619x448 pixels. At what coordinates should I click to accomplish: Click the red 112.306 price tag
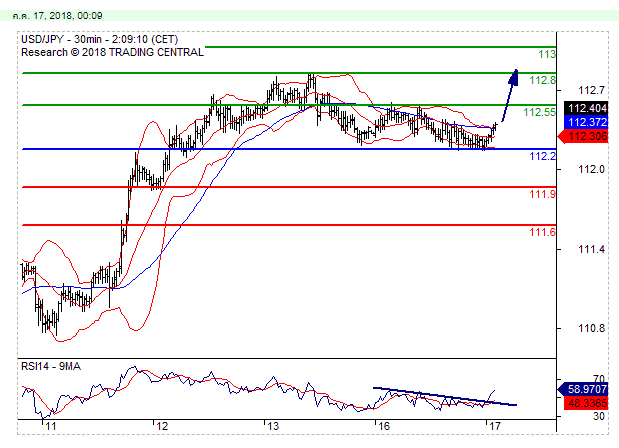click(x=585, y=134)
